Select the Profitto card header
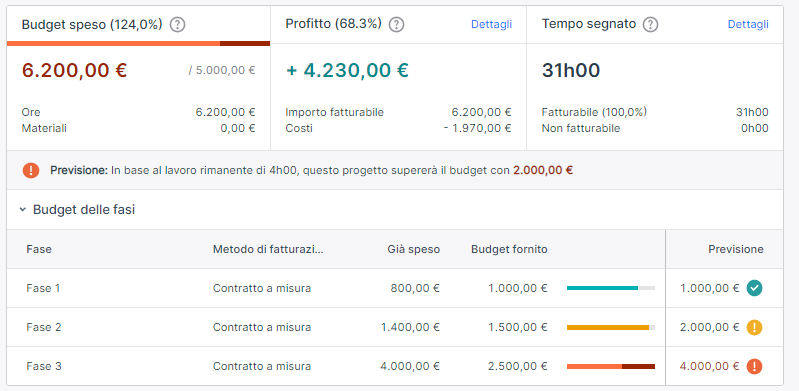The width and height of the screenshot is (799, 391). [398, 24]
